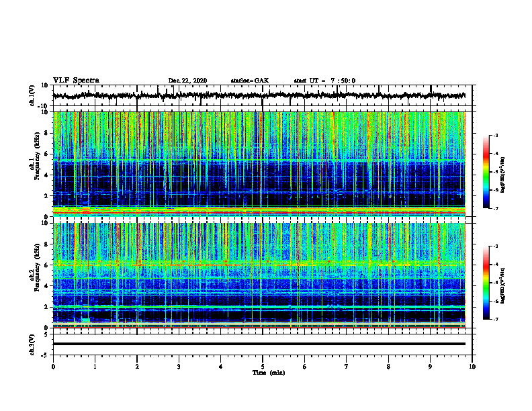This screenshot has width=532, height=411.
Task: Click time axis tick label "6"
Action: click(305, 367)
